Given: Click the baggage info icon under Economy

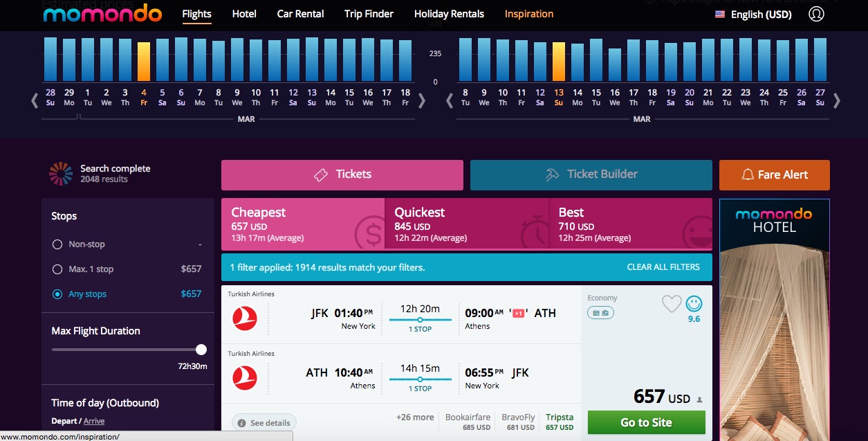Looking at the screenshot, I should click(600, 313).
